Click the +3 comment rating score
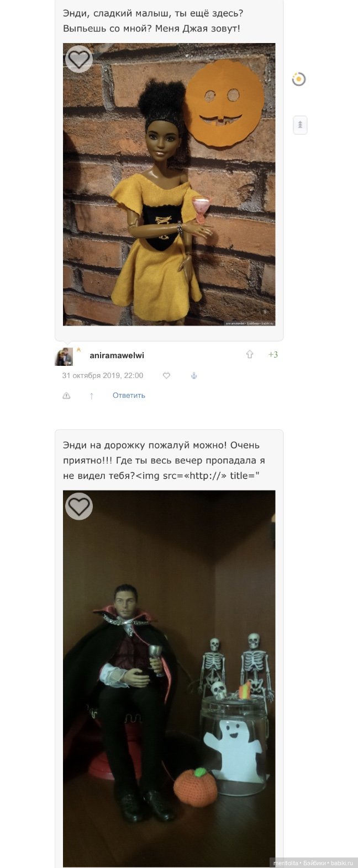Image resolution: width=358 pixels, height=868 pixels. (273, 355)
